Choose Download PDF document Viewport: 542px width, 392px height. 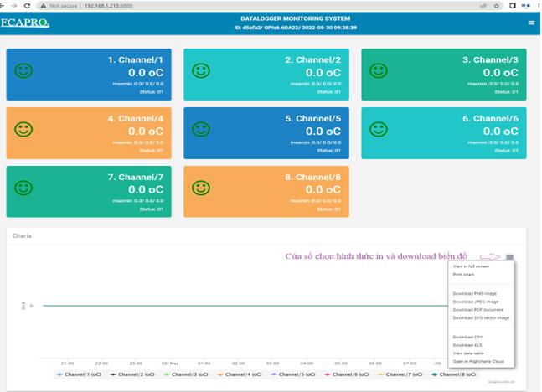(478, 310)
